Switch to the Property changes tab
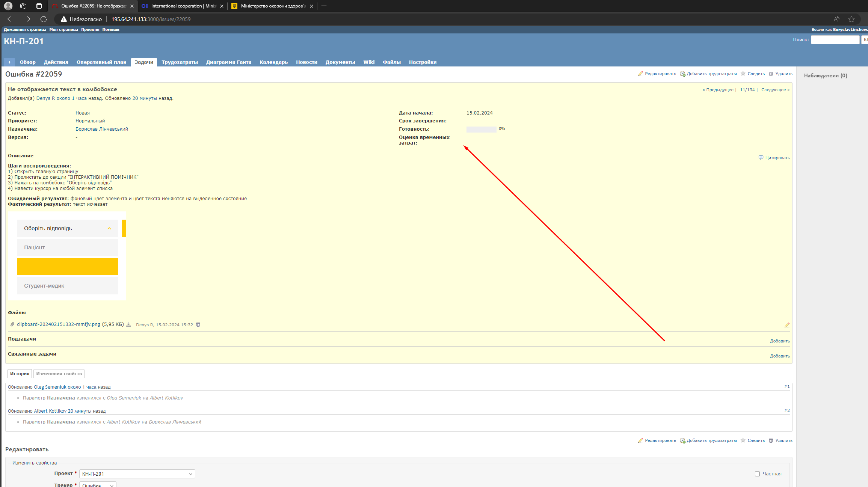Viewport: 868px width, 487px height. pyautogui.click(x=59, y=374)
